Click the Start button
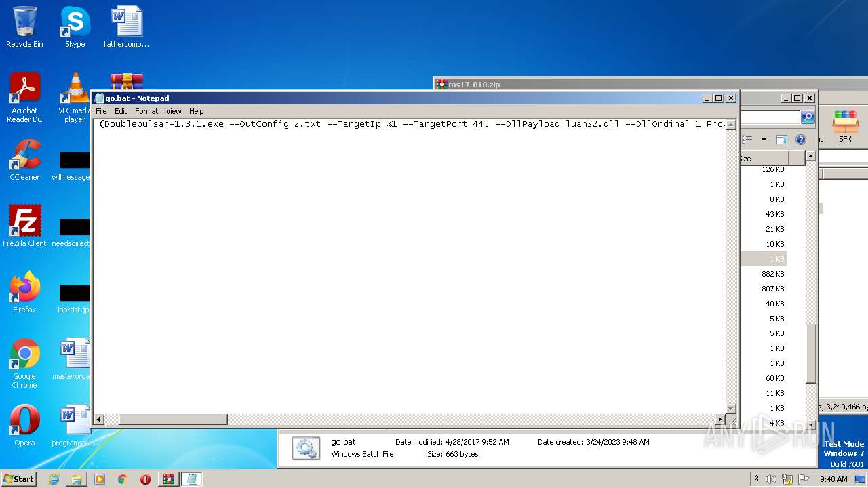Viewport: 868px width, 488px height. click(x=18, y=479)
